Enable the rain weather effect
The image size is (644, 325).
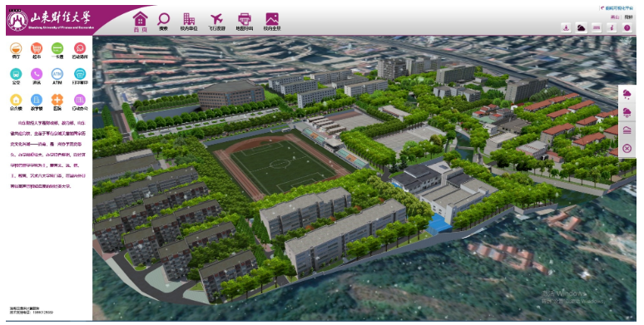tap(627, 95)
